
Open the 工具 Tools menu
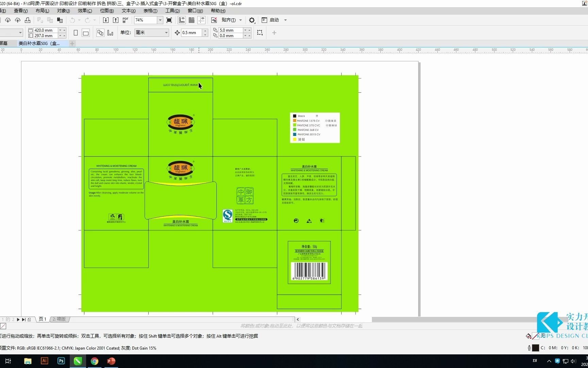[173, 11]
